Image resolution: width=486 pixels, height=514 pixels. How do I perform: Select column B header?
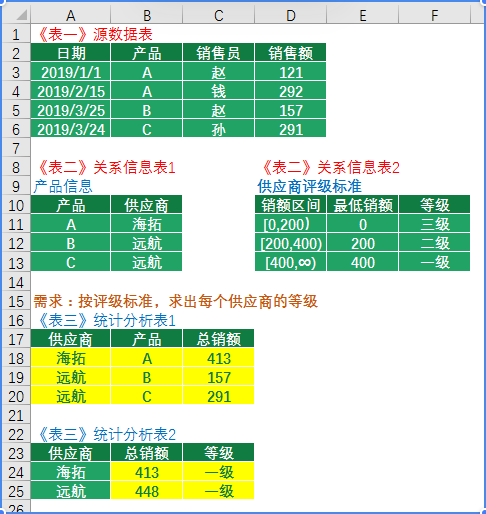[147, 15]
